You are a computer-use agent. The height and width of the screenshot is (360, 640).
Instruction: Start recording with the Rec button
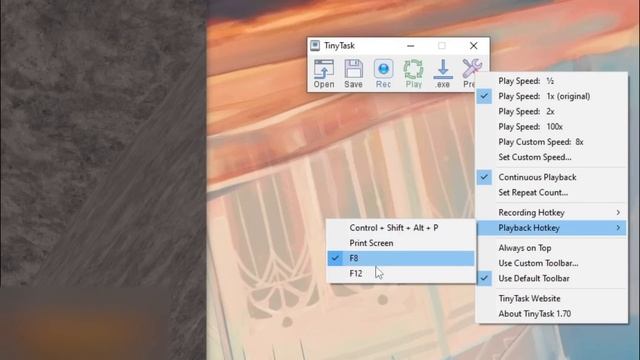point(383,73)
